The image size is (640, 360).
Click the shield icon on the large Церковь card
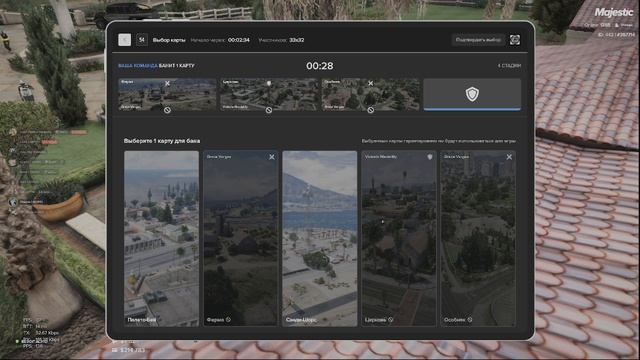click(x=430, y=157)
